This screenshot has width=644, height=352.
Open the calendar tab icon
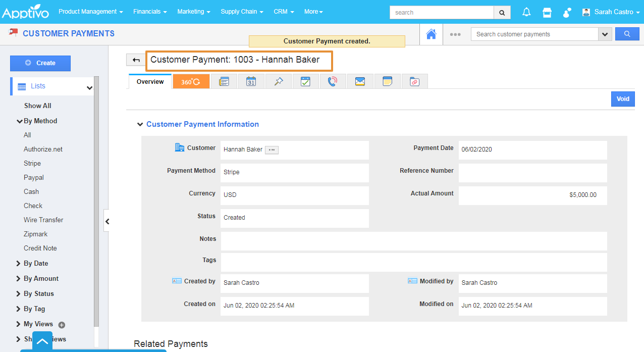[251, 82]
